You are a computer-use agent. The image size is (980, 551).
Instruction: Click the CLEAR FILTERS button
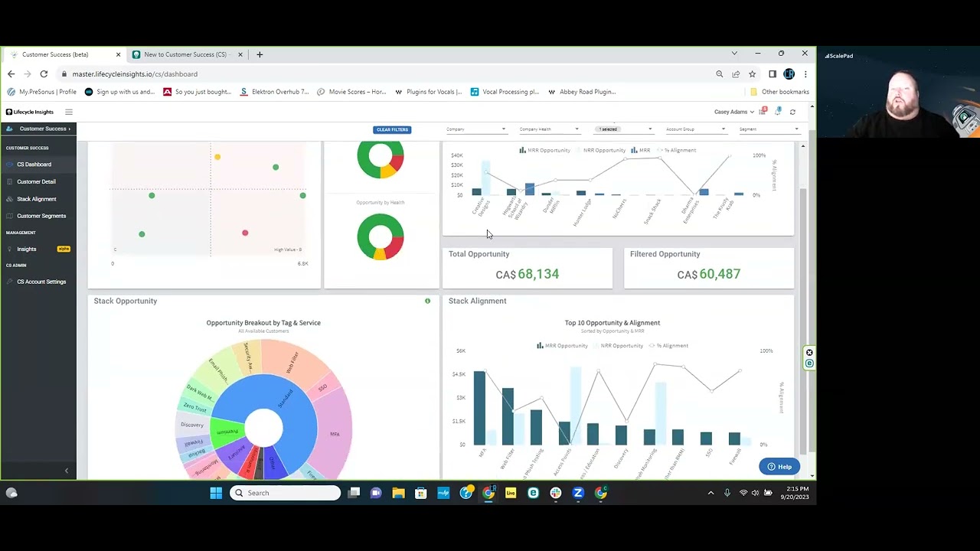392,129
